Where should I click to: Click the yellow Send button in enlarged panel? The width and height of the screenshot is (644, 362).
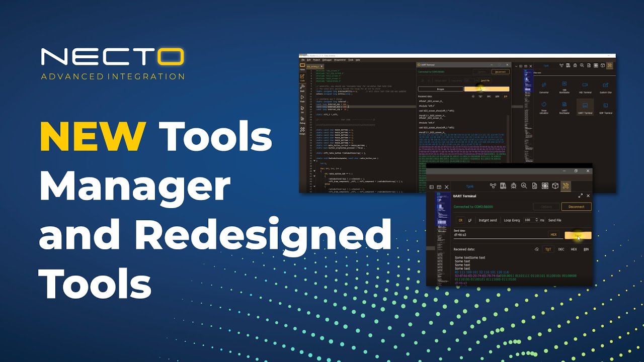point(578,235)
